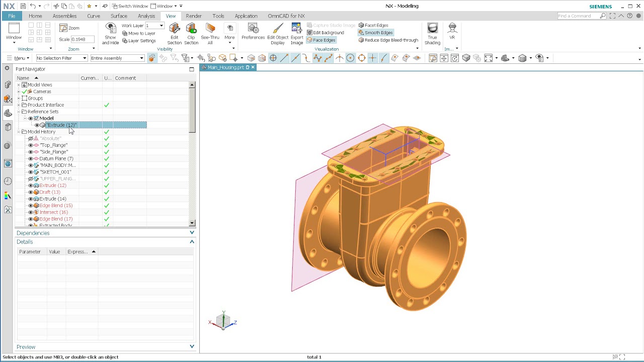644x362 pixels.
Task: Toggle visibility of Extrude (14)
Action: coord(31,199)
